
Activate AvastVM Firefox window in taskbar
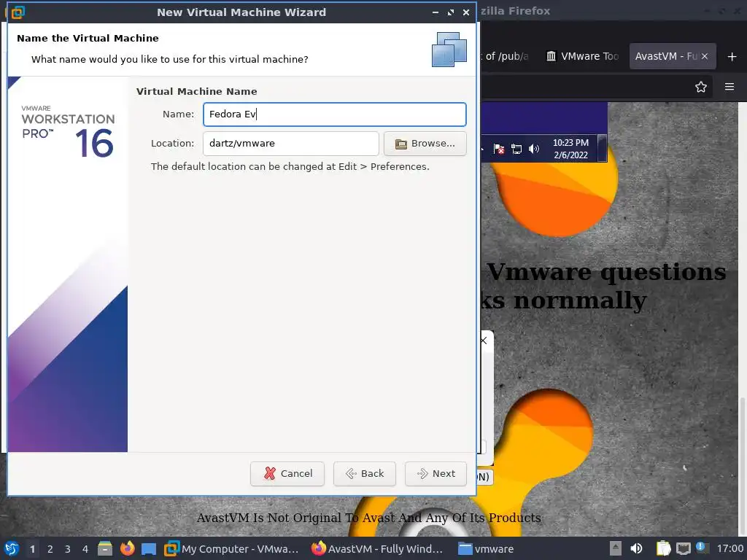point(377,549)
